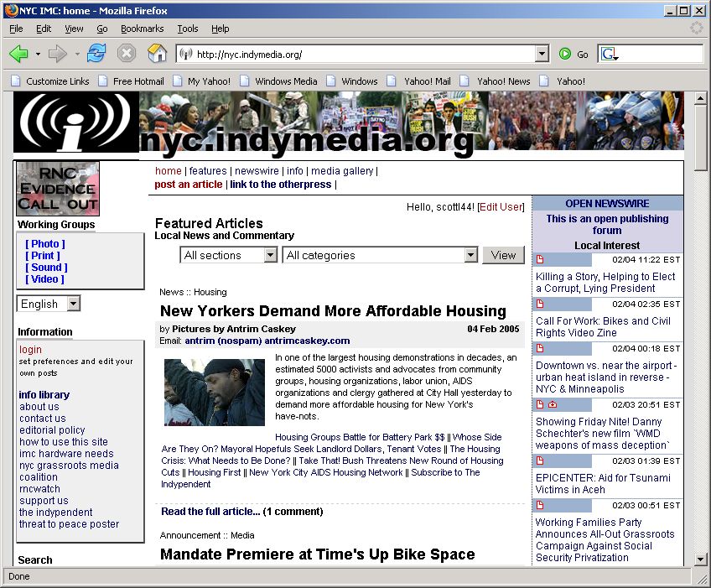Viewport: 711px width, 588px height.
Task: Open the Back button history dropdown arrow
Action: (x=38, y=54)
